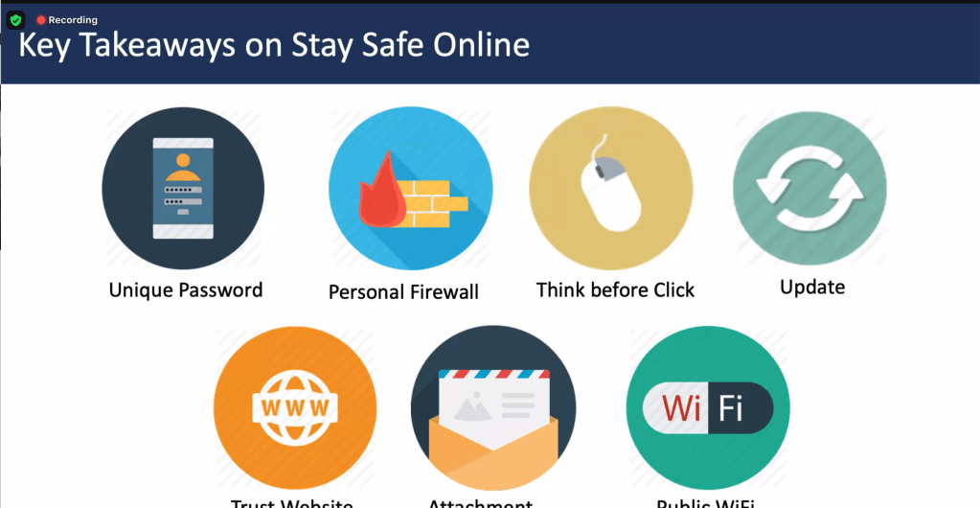The width and height of the screenshot is (980, 508).
Task: Click the 'Unique Password' caption
Action: [186, 289]
